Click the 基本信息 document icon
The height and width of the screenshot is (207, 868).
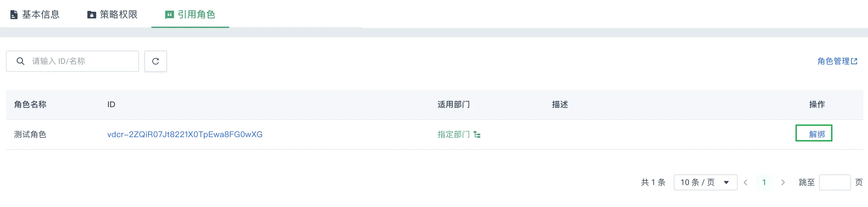(14, 15)
